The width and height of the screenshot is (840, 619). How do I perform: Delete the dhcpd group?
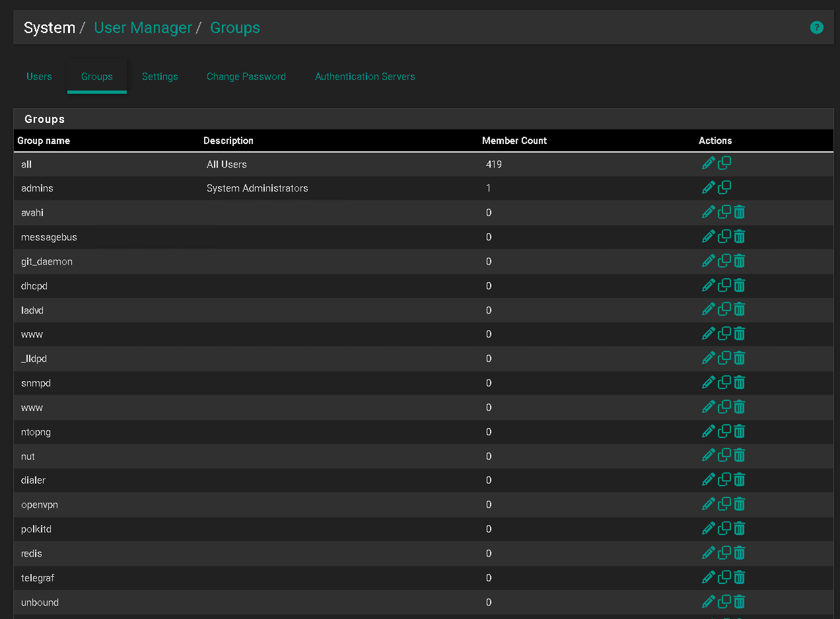(x=740, y=285)
